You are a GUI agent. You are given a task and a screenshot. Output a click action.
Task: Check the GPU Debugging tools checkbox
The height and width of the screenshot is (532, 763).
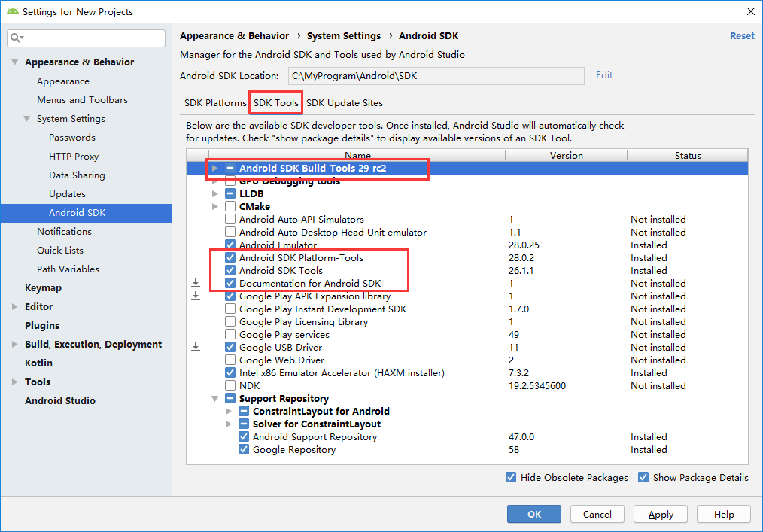[230, 181]
